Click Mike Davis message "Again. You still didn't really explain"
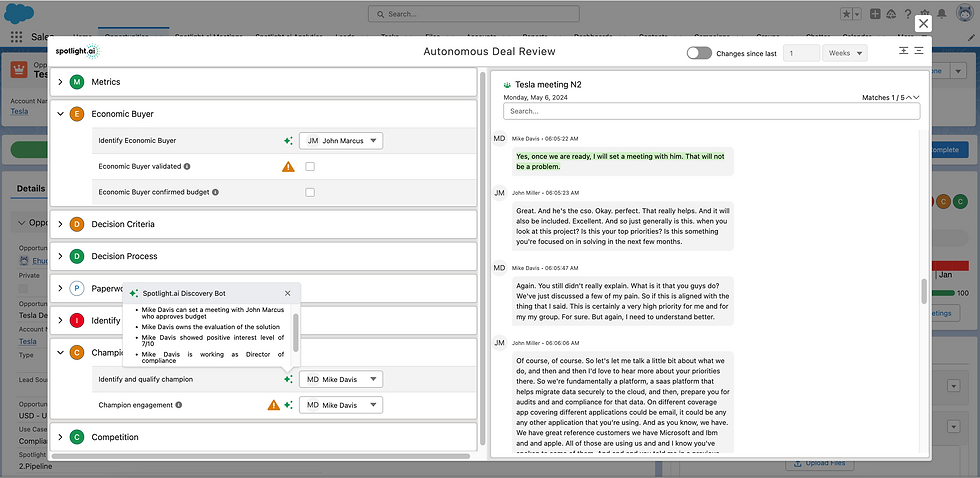This screenshot has height=478, width=980. [622, 301]
